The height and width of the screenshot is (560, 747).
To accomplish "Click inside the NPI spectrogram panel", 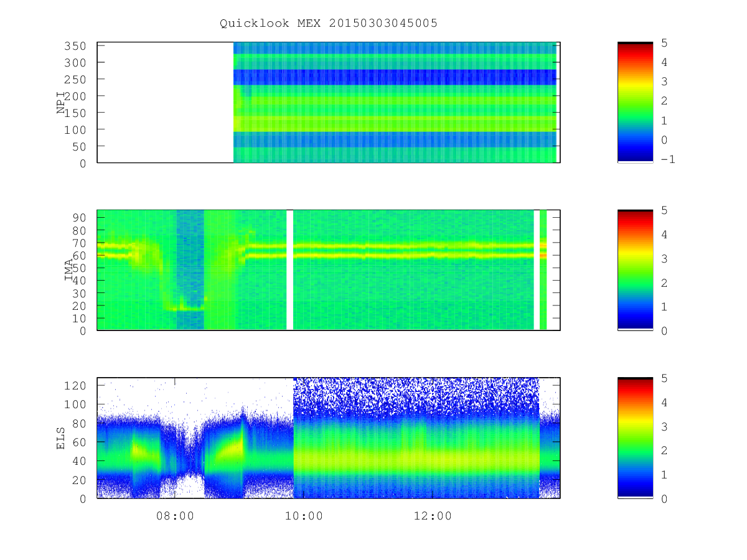I will click(329, 102).
